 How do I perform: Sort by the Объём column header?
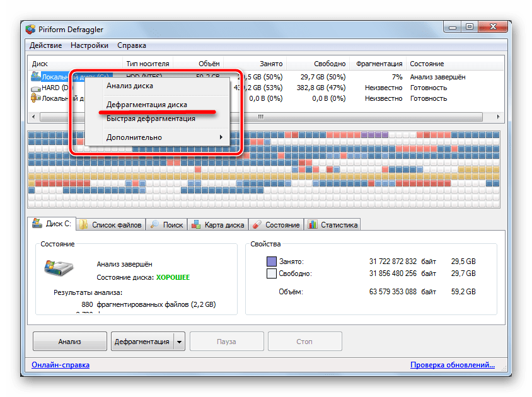[x=199, y=64]
